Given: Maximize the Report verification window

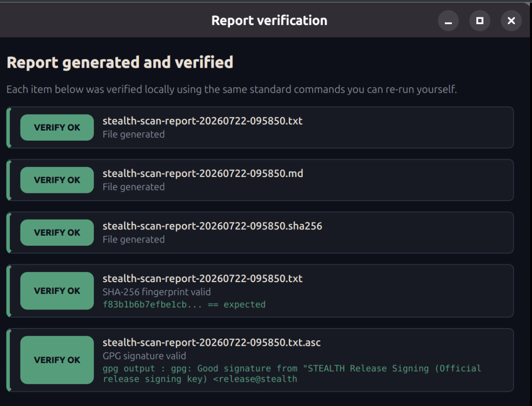Looking at the screenshot, I should 480,21.
